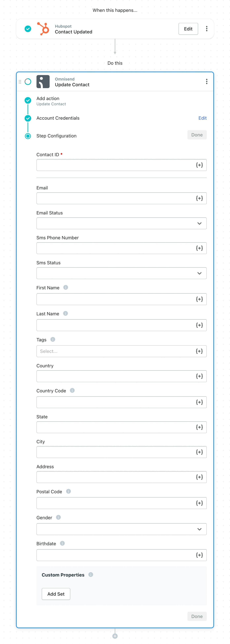This screenshot has height=644, width=230.
Task: Click Edit button on Hubspot trigger
Action: (x=188, y=29)
